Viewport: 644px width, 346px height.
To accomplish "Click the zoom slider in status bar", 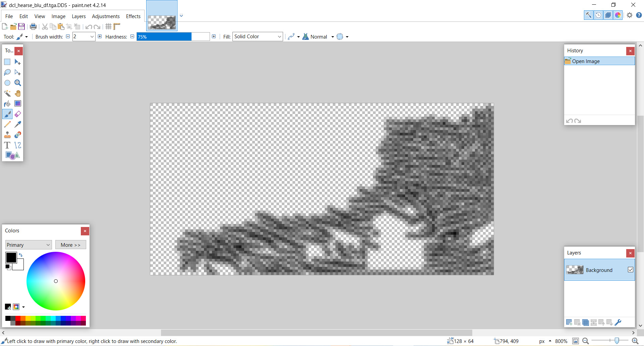I will [x=610, y=341].
